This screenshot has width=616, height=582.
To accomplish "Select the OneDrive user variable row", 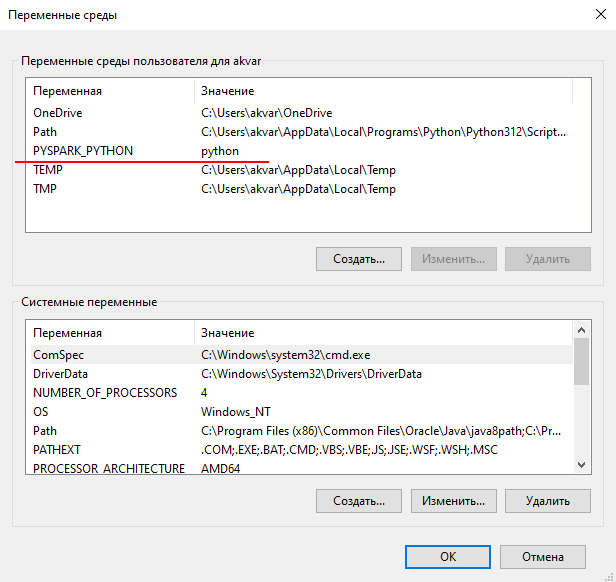I will (x=302, y=113).
